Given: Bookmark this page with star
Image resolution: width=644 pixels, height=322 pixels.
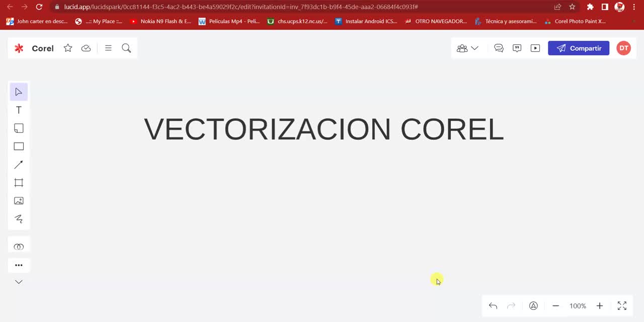Looking at the screenshot, I should tap(572, 7).
